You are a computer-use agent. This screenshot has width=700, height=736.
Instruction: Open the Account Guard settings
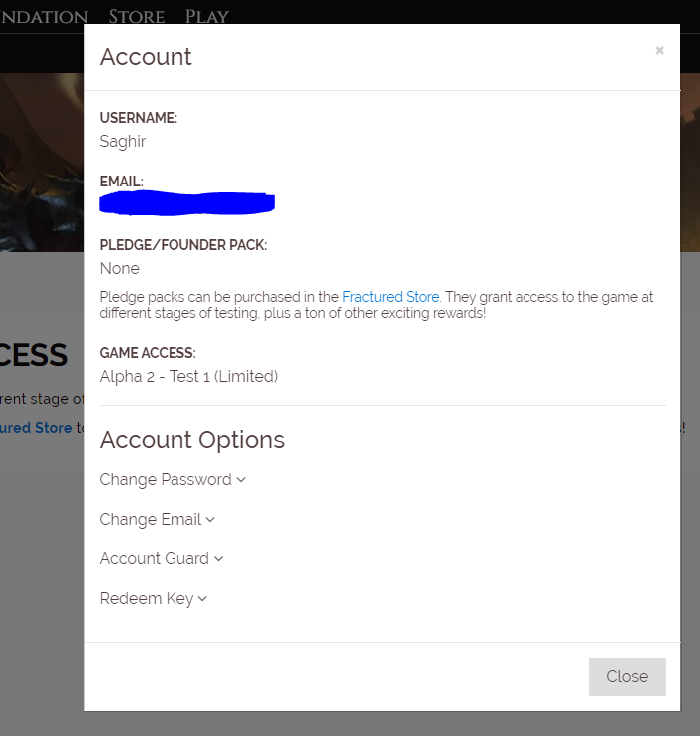point(155,559)
